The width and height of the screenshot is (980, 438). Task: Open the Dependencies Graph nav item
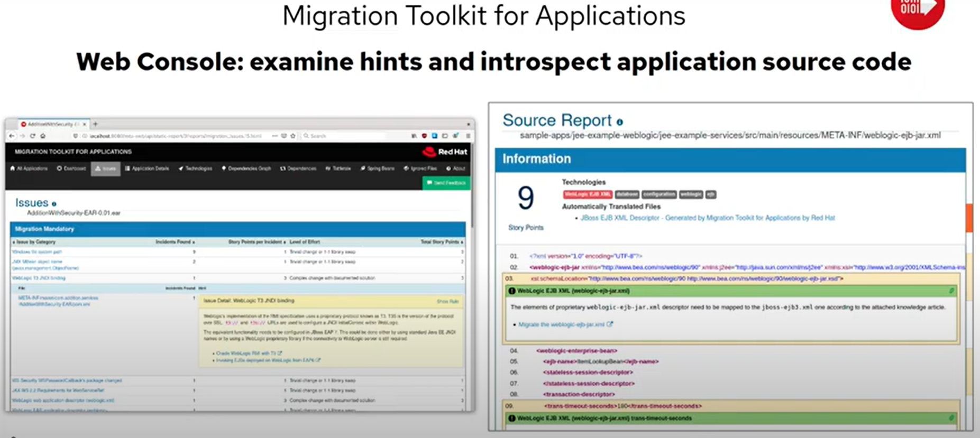(x=246, y=169)
